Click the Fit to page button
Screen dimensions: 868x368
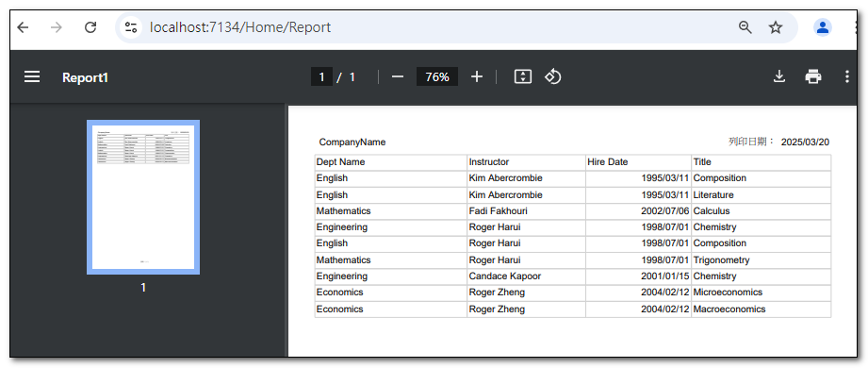(522, 77)
